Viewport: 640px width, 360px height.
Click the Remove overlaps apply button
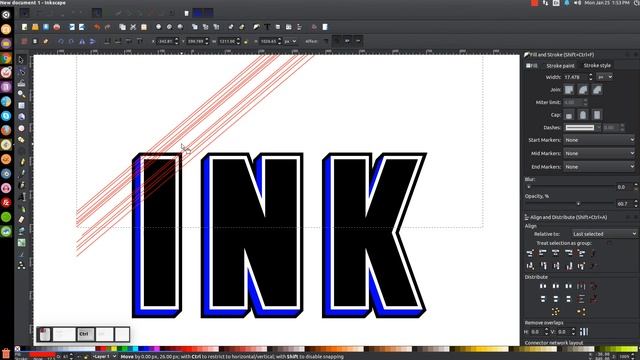[584, 332]
